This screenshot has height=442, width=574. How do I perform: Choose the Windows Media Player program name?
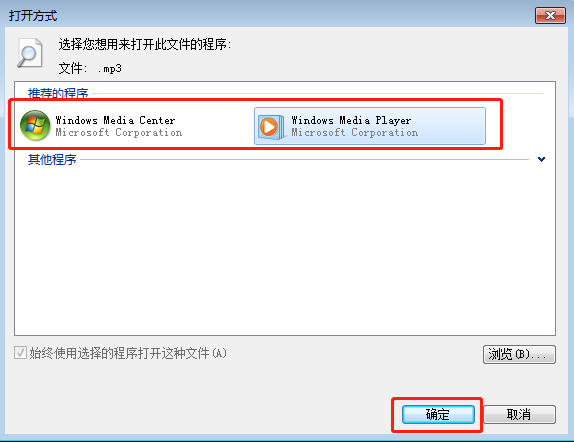[x=351, y=120]
